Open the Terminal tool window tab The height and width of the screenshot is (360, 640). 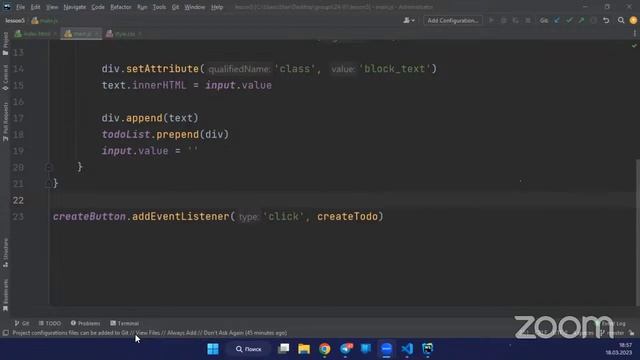[124, 323]
